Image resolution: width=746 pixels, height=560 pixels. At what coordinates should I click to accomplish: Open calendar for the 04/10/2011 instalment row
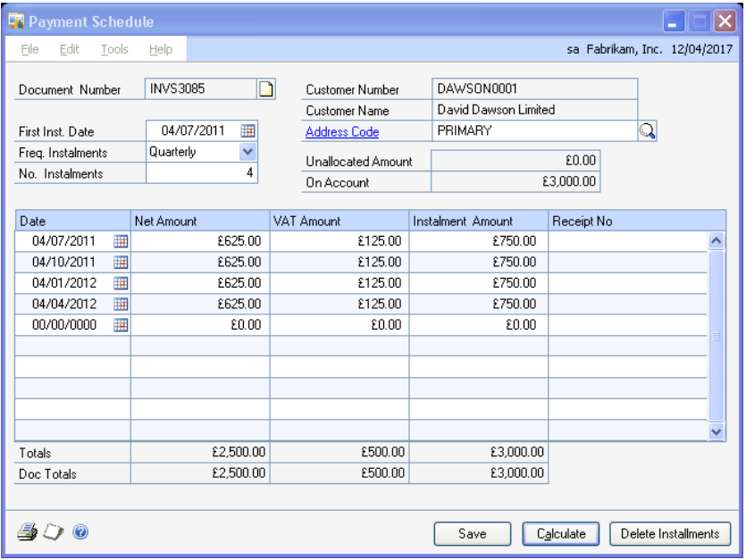click(x=120, y=261)
